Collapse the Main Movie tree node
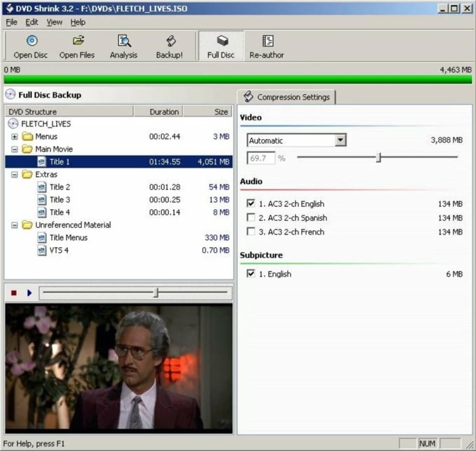The width and height of the screenshot is (476, 451). click(14, 150)
